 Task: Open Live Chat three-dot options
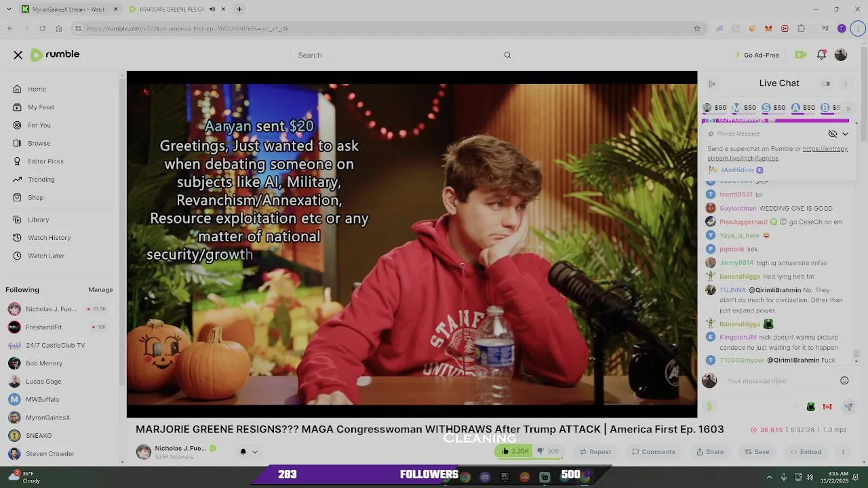pos(846,84)
